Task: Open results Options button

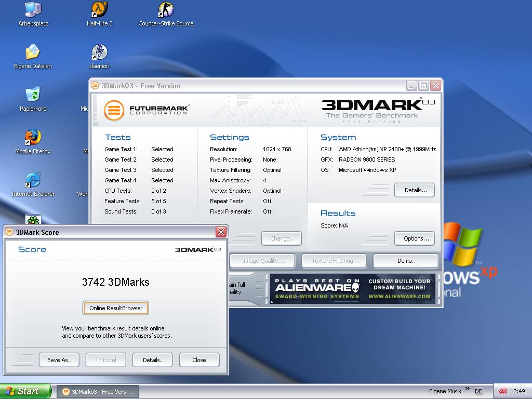Action: pyautogui.click(x=415, y=238)
